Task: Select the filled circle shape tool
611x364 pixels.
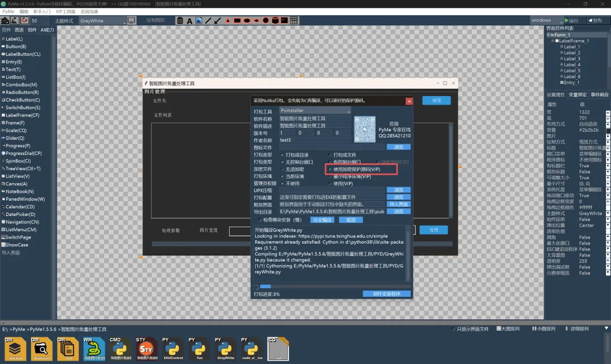Action: (x=266, y=20)
